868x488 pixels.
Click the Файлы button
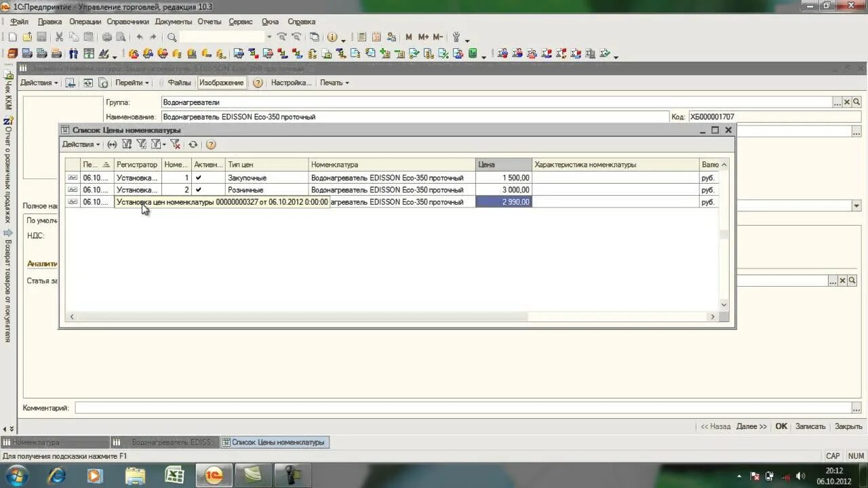tap(179, 83)
